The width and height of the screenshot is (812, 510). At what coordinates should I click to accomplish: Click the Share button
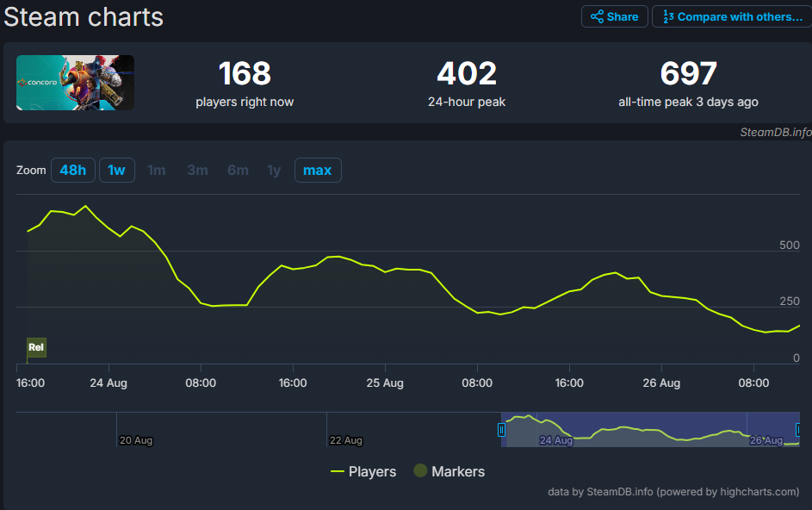click(614, 16)
